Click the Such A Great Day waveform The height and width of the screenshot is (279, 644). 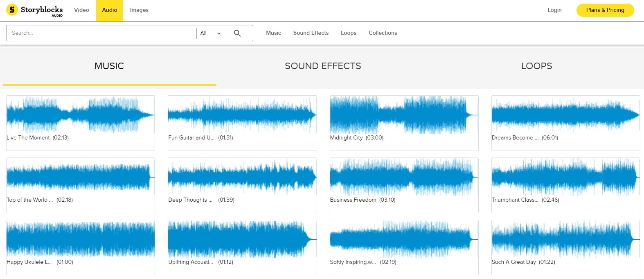tap(565, 239)
